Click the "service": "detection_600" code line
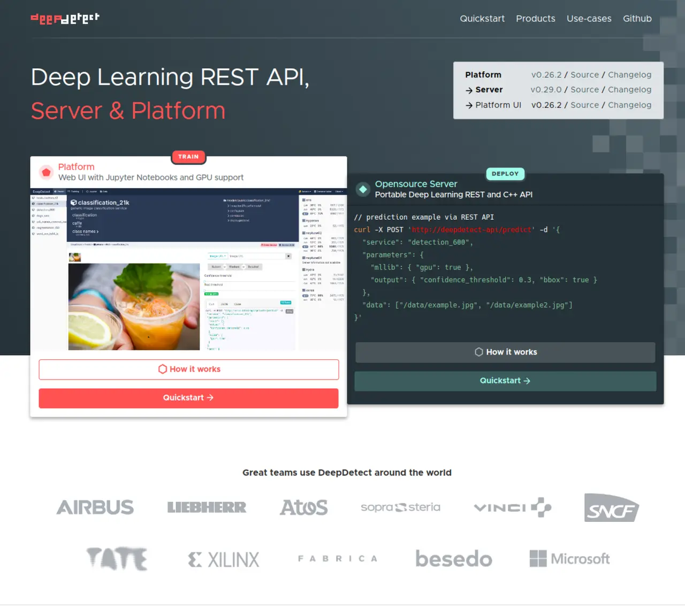This screenshot has width=685, height=616. [x=417, y=242]
